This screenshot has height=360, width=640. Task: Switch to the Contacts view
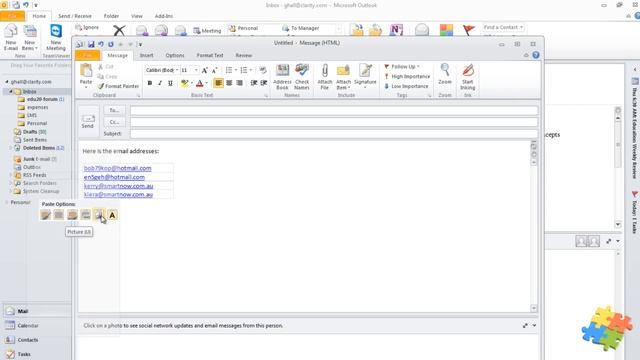(x=28, y=340)
